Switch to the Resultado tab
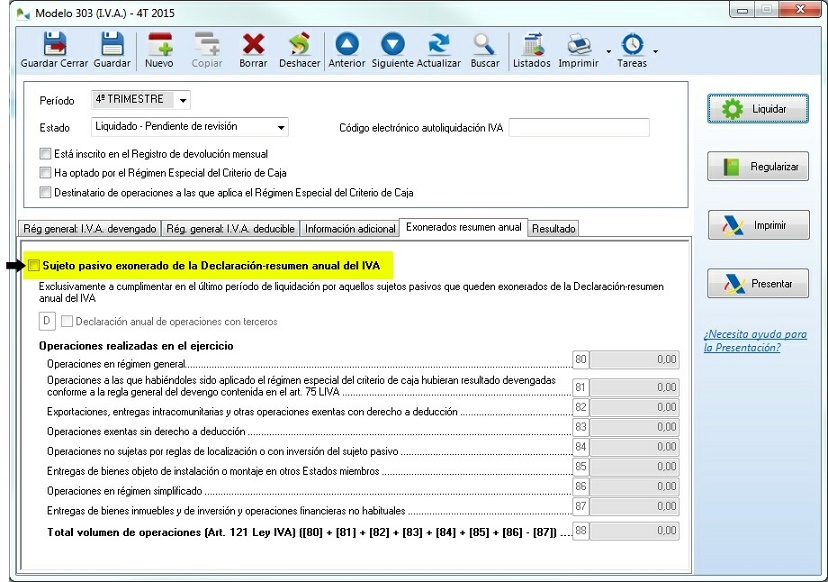Viewport: 828px width, 582px height. pyautogui.click(x=553, y=229)
